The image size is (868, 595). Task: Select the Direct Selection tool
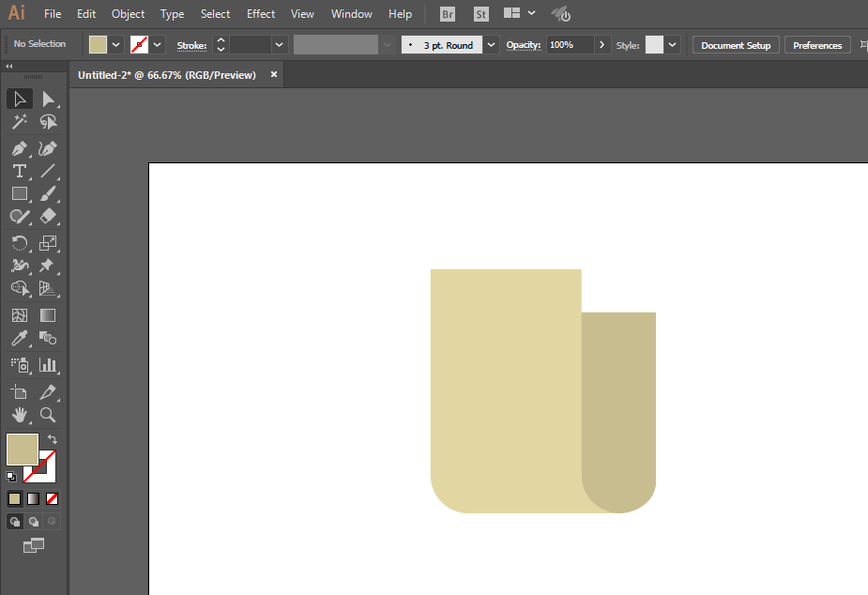click(48, 99)
